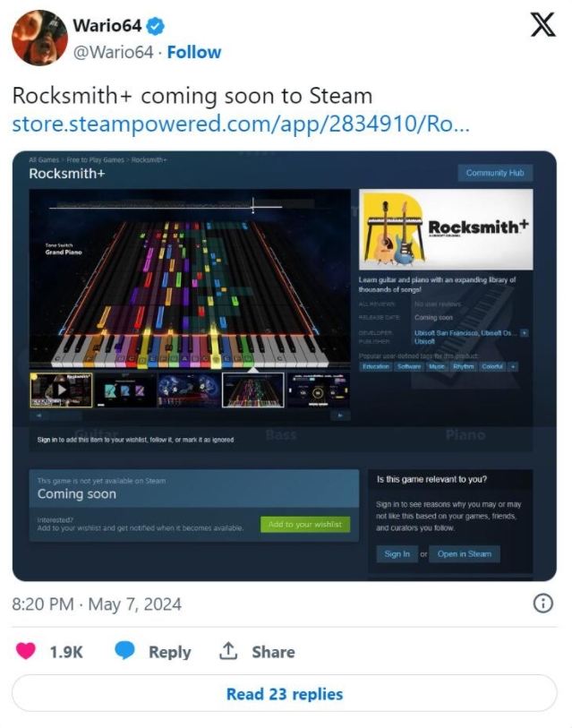This screenshot has height=728, width=572.
Task: Open Wario64 profile avatar
Action: [x=40, y=39]
